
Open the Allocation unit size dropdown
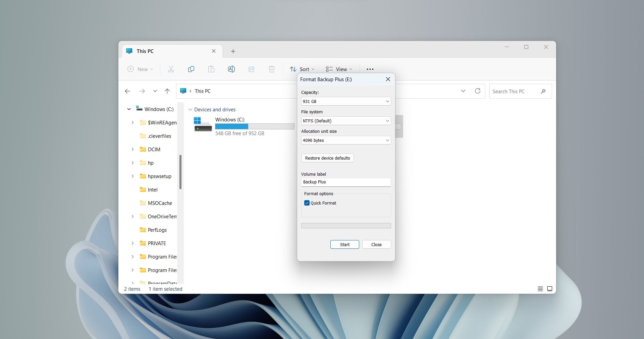345,140
